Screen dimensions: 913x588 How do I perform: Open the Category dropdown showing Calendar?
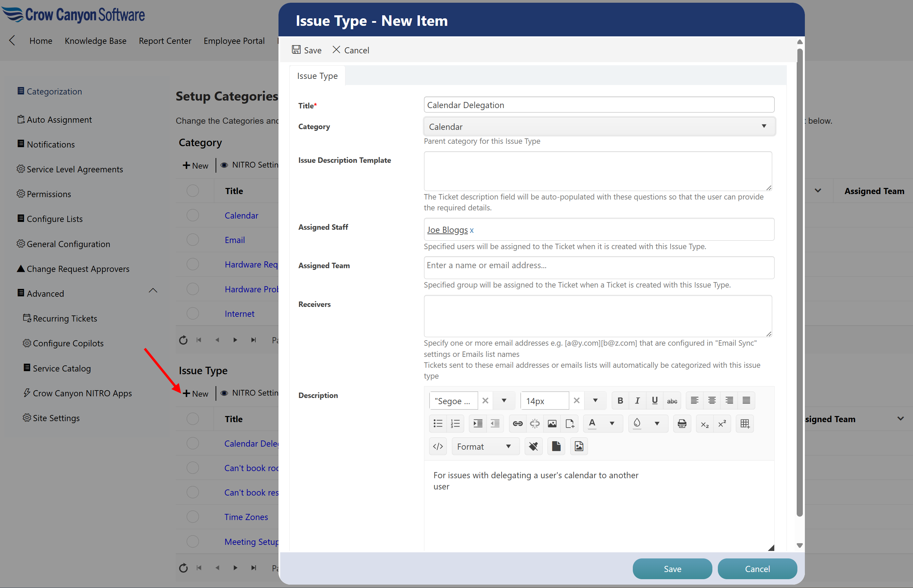(599, 126)
